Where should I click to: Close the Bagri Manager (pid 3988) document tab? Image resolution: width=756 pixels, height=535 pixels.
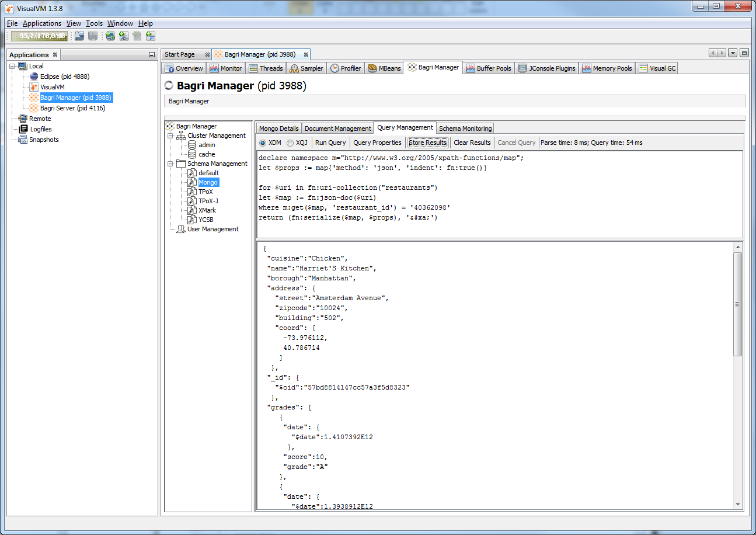point(306,54)
